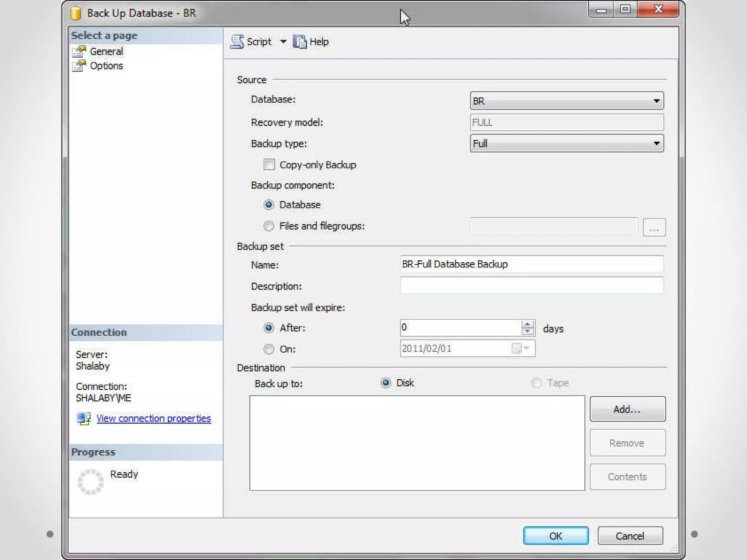The image size is (747, 560).
Task: Click the Script toolbar icon
Action: (237, 42)
